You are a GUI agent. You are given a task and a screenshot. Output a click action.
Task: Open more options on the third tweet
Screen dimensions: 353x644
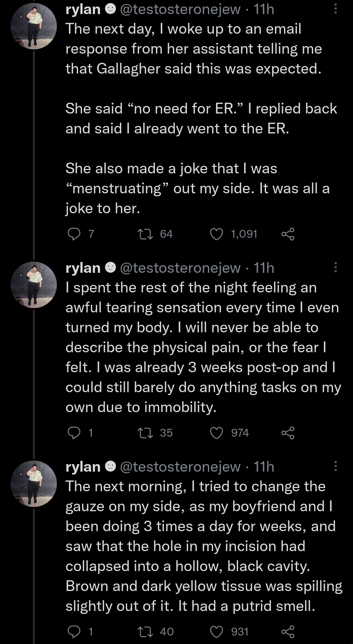335,466
